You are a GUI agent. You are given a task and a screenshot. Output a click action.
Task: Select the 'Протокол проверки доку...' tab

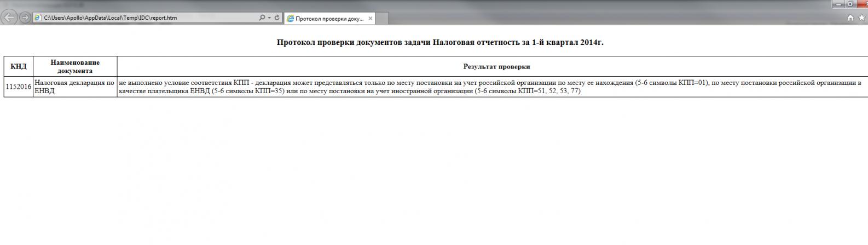pos(329,18)
